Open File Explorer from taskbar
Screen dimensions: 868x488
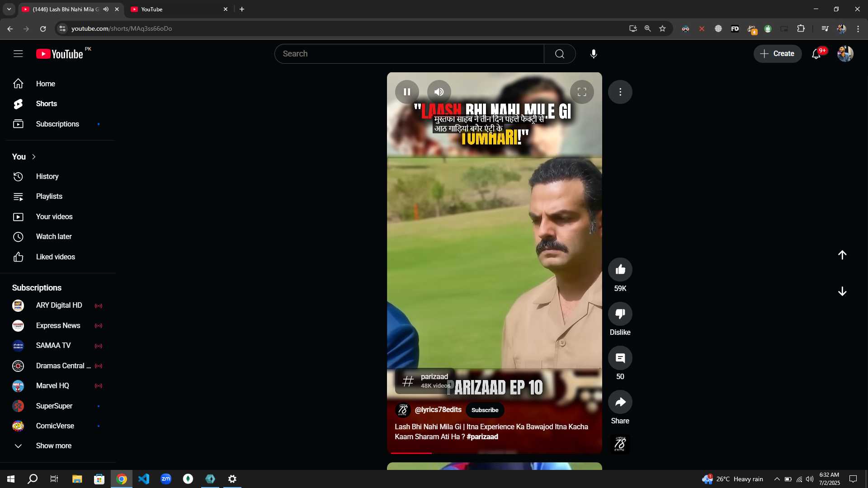77,479
